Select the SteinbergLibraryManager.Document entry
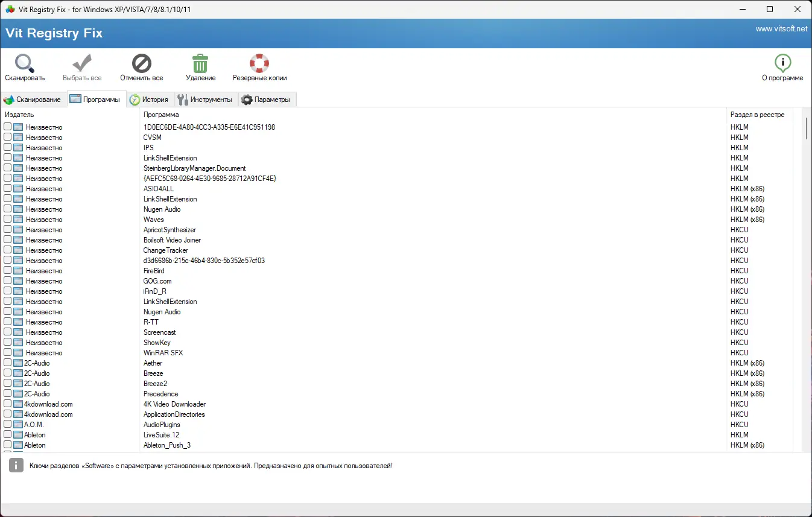This screenshot has width=812, height=517. point(194,168)
